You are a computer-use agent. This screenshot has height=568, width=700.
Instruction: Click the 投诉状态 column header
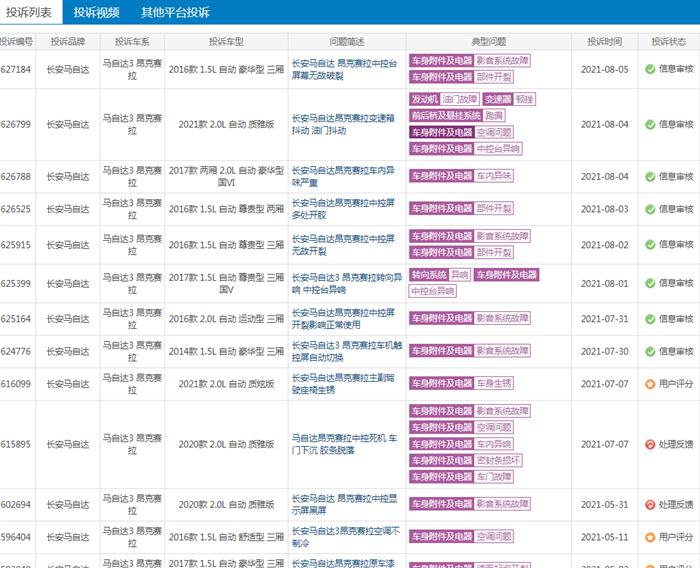[669, 42]
